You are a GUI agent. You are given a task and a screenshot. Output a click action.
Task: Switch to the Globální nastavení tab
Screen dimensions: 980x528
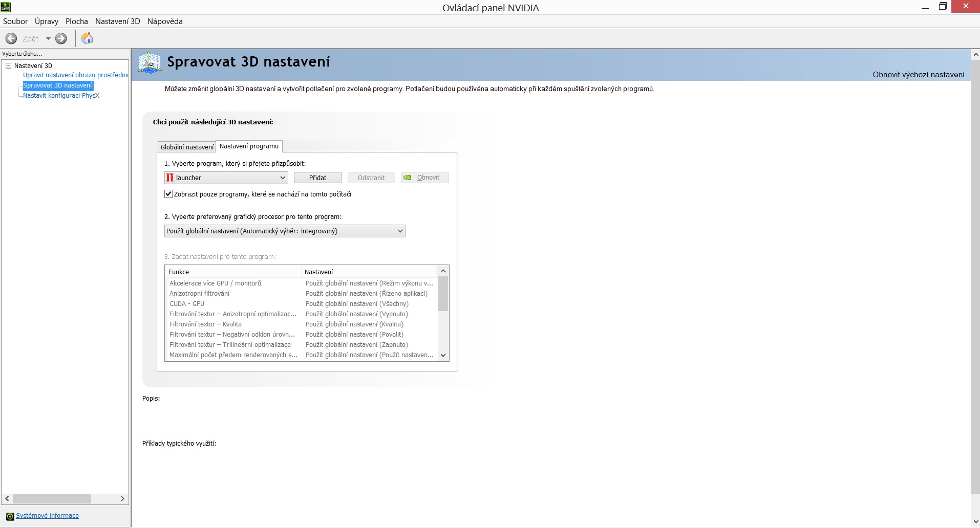(187, 147)
